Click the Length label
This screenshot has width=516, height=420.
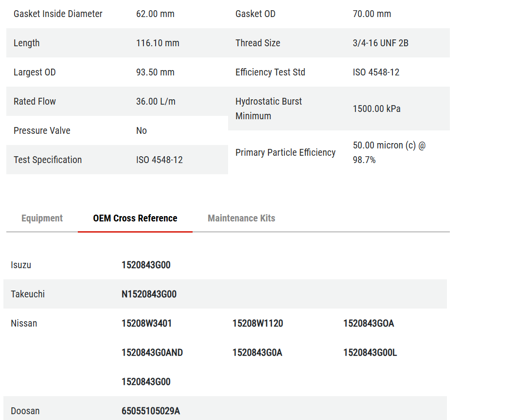pos(27,43)
